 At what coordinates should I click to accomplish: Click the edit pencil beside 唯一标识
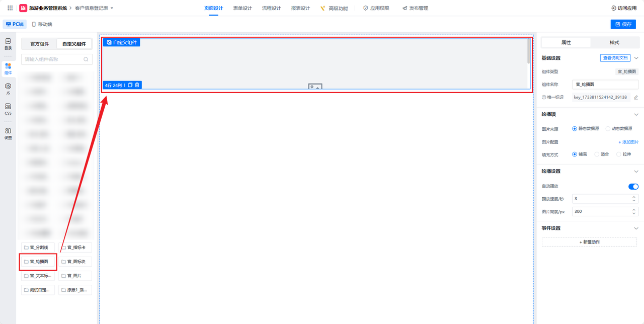click(635, 97)
